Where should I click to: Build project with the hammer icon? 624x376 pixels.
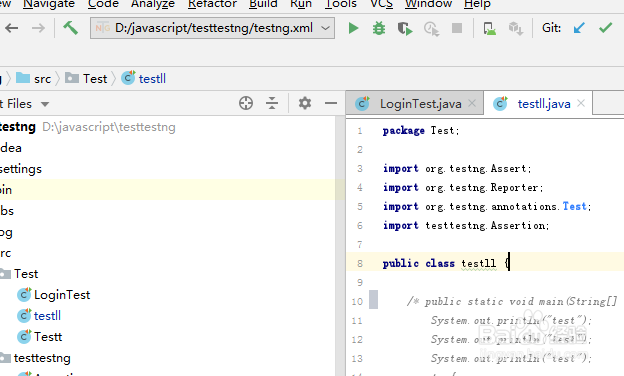[70, 28]
